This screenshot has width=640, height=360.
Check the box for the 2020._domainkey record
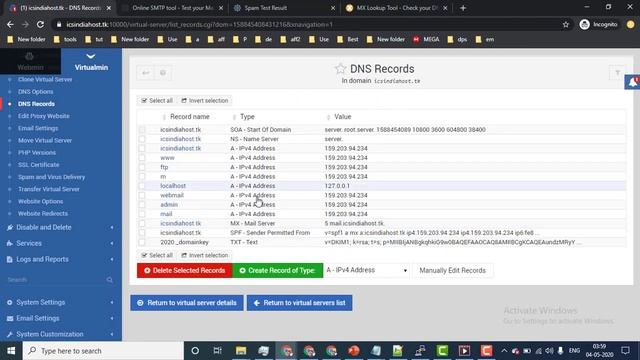pos(142,242)
